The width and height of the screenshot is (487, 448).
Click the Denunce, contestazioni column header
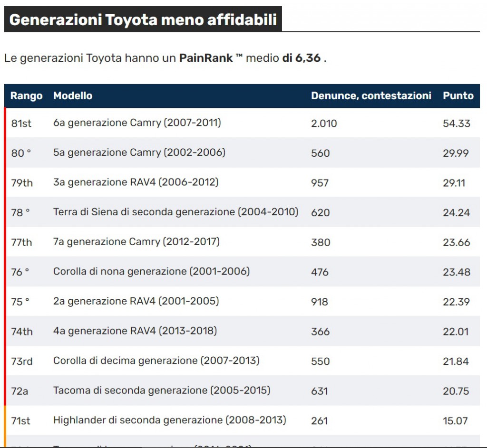click(372, 95)
